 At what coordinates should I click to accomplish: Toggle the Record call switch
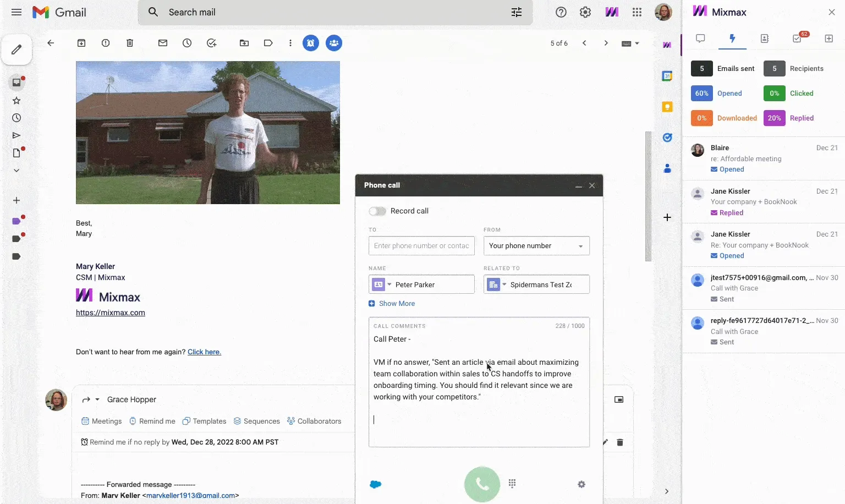[377, 211]
